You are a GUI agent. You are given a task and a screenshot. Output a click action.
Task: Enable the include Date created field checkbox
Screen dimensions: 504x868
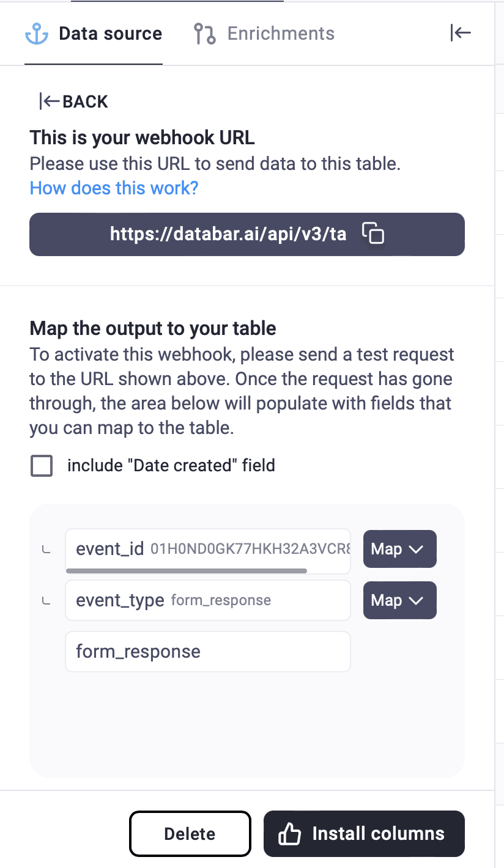coord(42,465)
